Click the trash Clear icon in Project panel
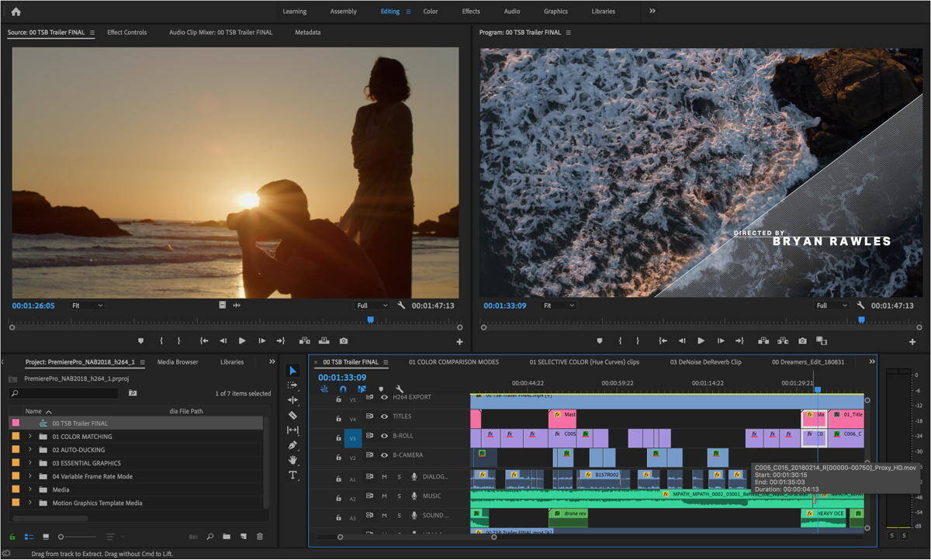Image resolution: width=931 pixels, height=560 pixels. pos(260,536)
